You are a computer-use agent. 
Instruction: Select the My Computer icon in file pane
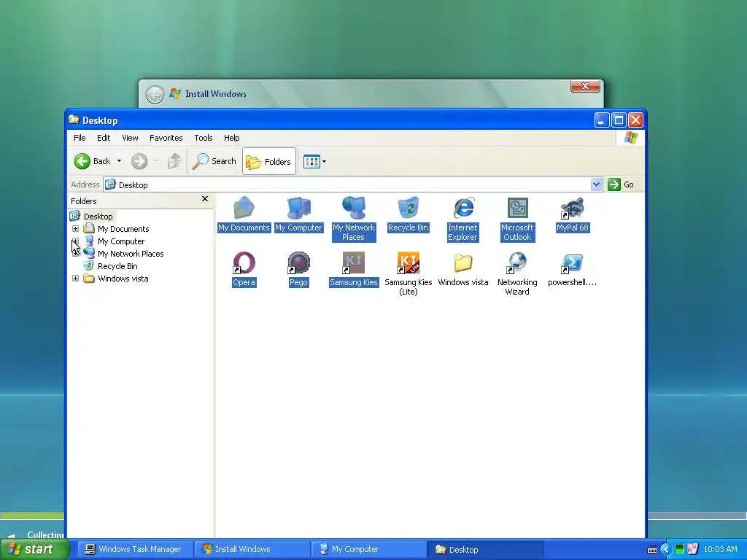(298, 214)
